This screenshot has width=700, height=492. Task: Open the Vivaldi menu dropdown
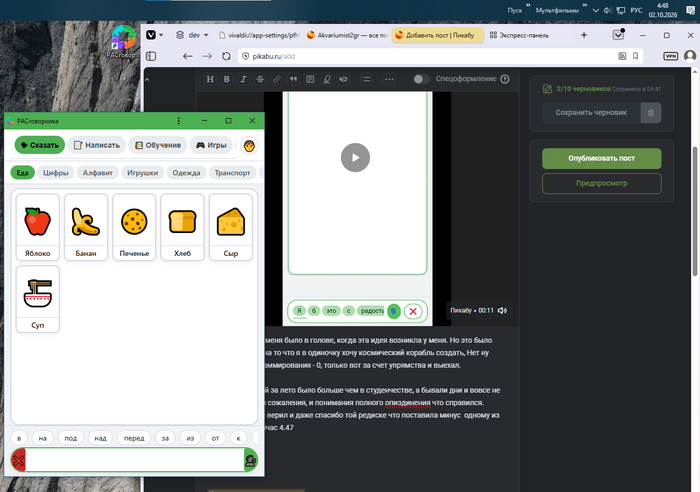pos(154,35)
